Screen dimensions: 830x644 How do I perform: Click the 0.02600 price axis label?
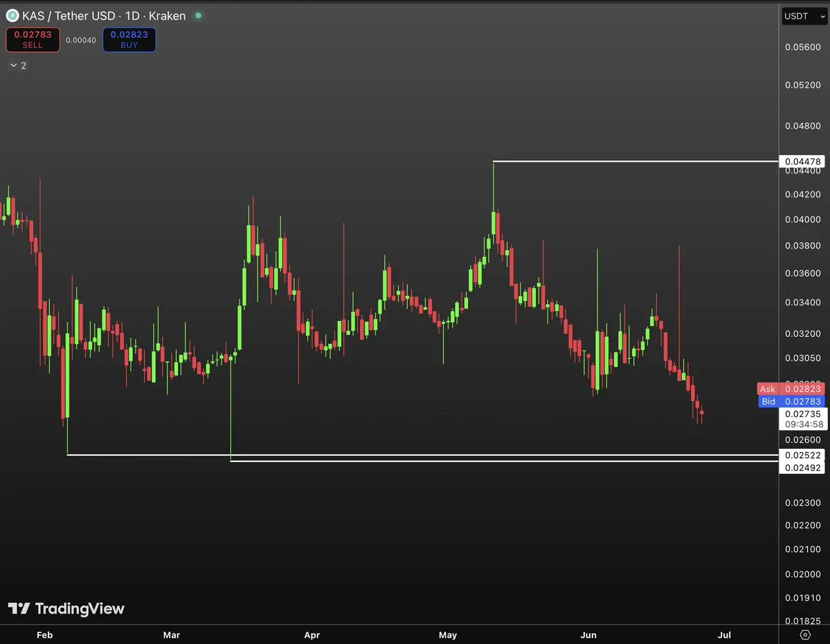(x=803, y=440)
